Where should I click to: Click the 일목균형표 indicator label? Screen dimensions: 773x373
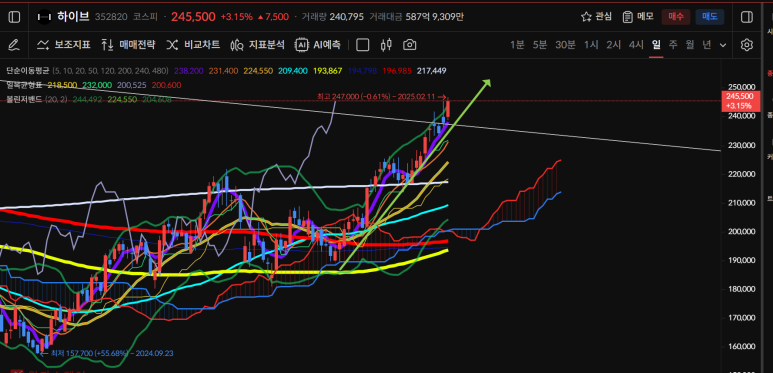pos(24,85)
